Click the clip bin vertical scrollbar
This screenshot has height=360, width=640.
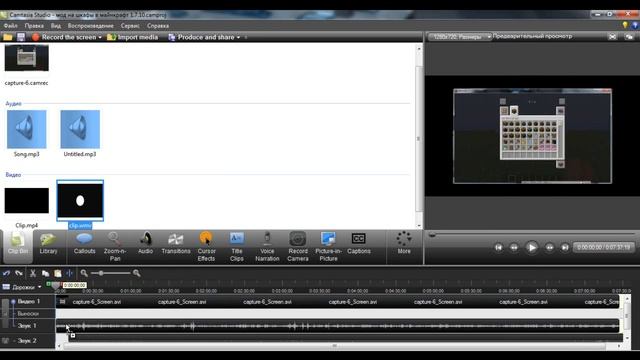tap(419, 138)
